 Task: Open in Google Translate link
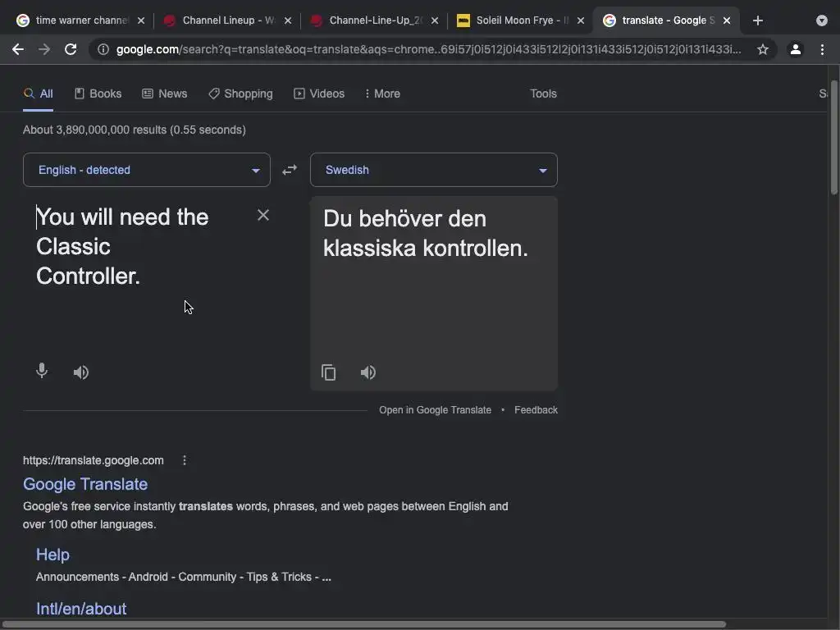(435, 410)
